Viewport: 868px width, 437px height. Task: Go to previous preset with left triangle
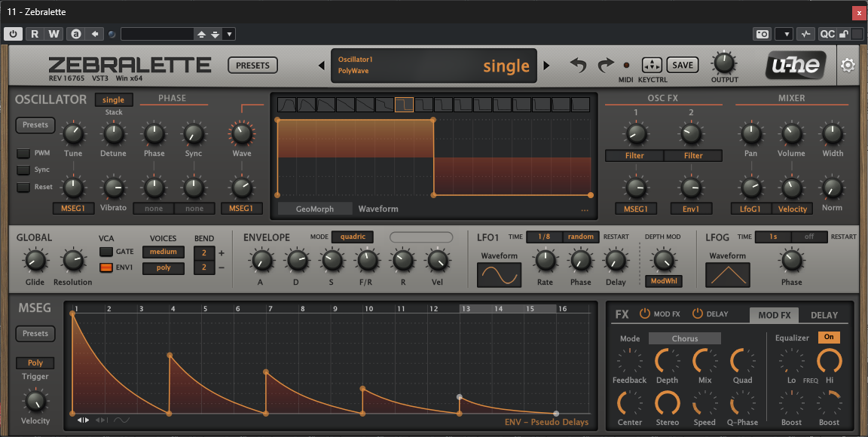click(x=321, y=66)
